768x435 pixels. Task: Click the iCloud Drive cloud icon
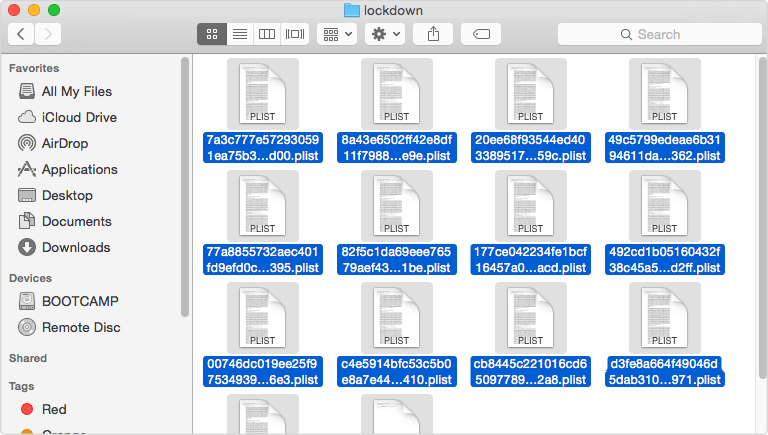(27, 117)
